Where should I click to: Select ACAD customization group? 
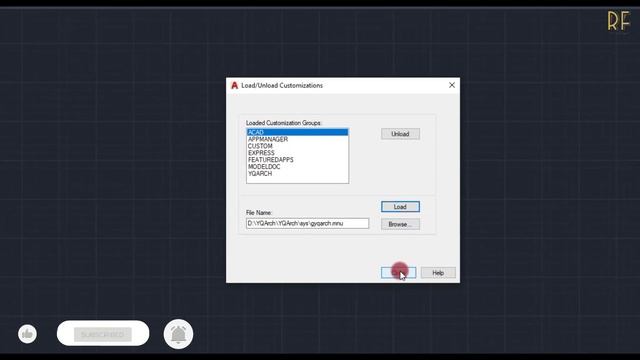297,132
